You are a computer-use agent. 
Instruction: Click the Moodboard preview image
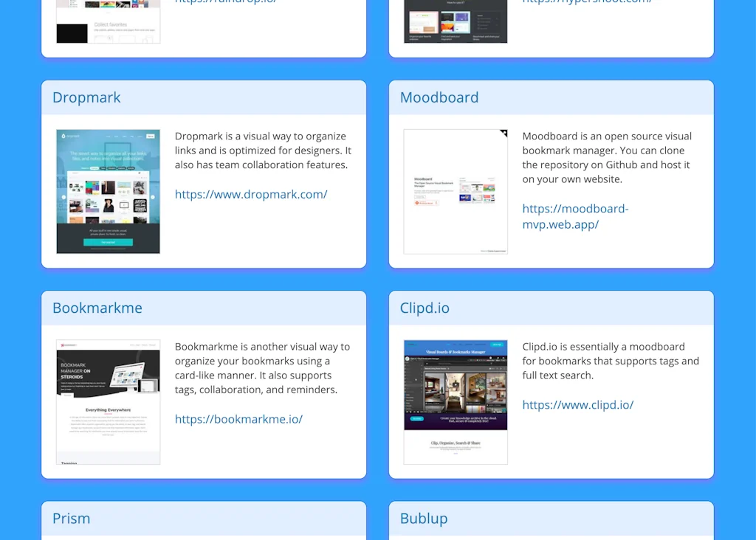tap(456, 191)
